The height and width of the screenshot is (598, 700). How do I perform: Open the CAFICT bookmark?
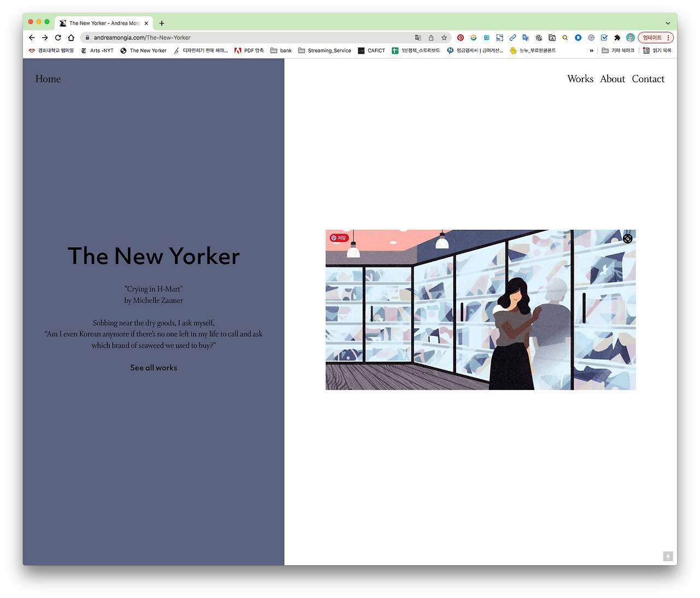click(x=372, y=50)
